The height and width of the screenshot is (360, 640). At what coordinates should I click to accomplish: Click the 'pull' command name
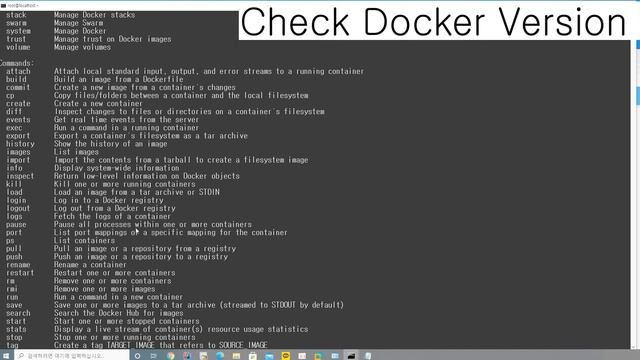pyautogui.click(x=14, y=249)
